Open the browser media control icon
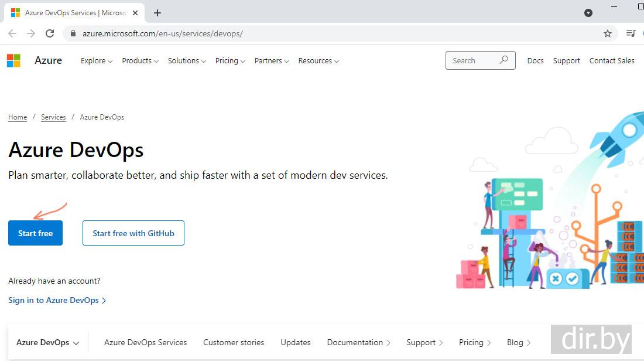The width and height of the screenshot is (644, 361). point(631,33)
